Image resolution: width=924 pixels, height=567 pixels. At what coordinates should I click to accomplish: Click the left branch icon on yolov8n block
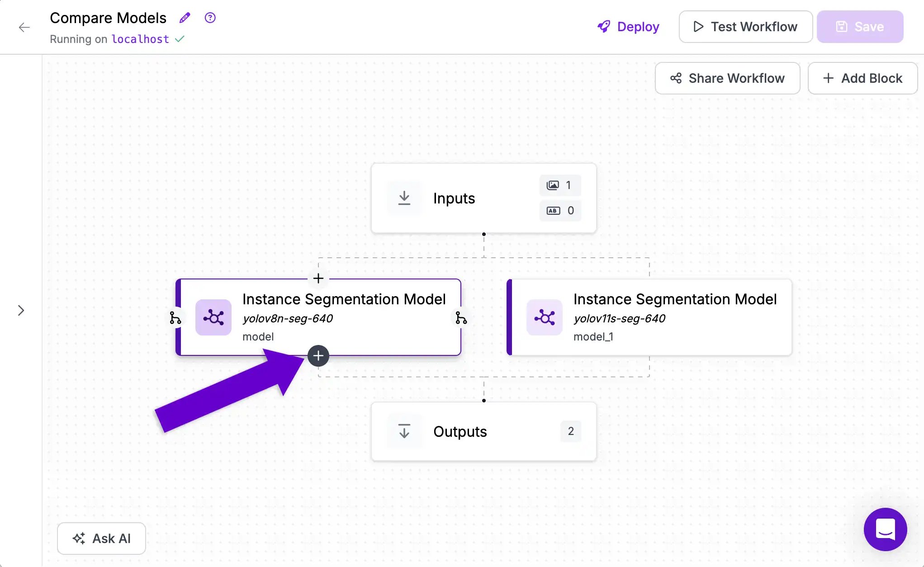click(175, 318)
